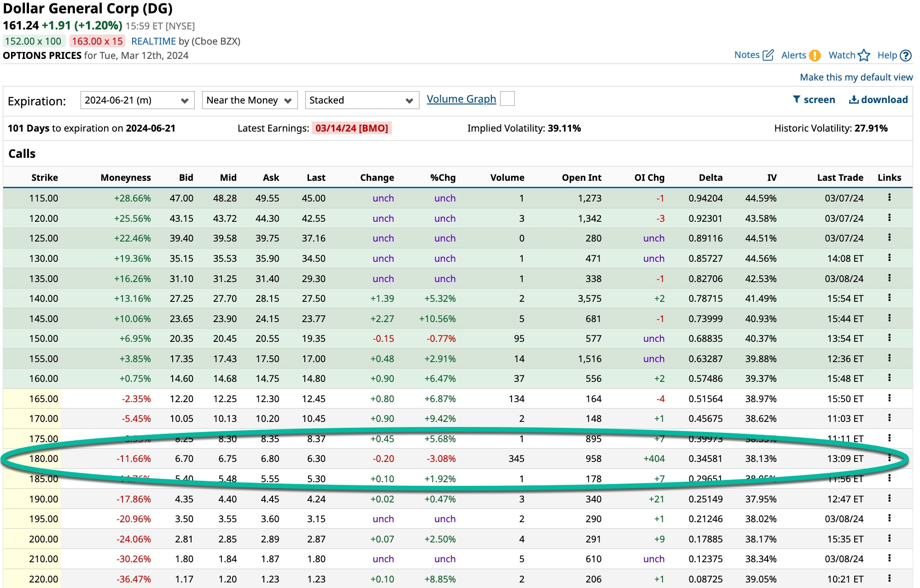
Task: Open links menu for 115.00 strike row
Action: click(x=889, y=197)
